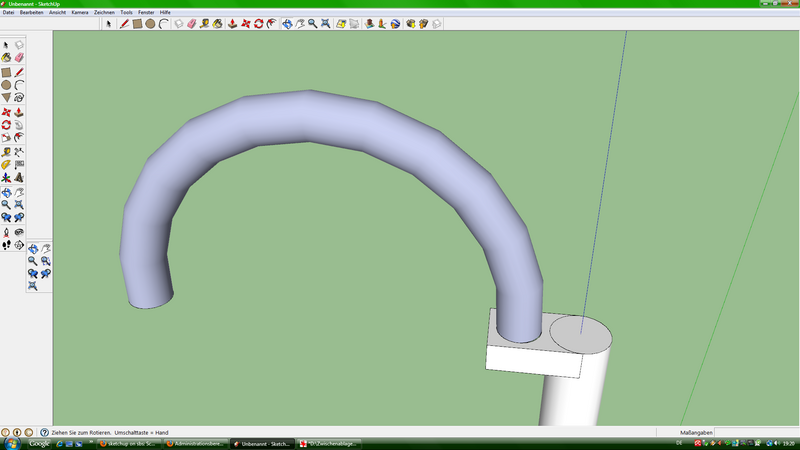Switch to Administrationsbereich taskbar window
This screenshot has width=800, height=450.
(x=196, y=443)
